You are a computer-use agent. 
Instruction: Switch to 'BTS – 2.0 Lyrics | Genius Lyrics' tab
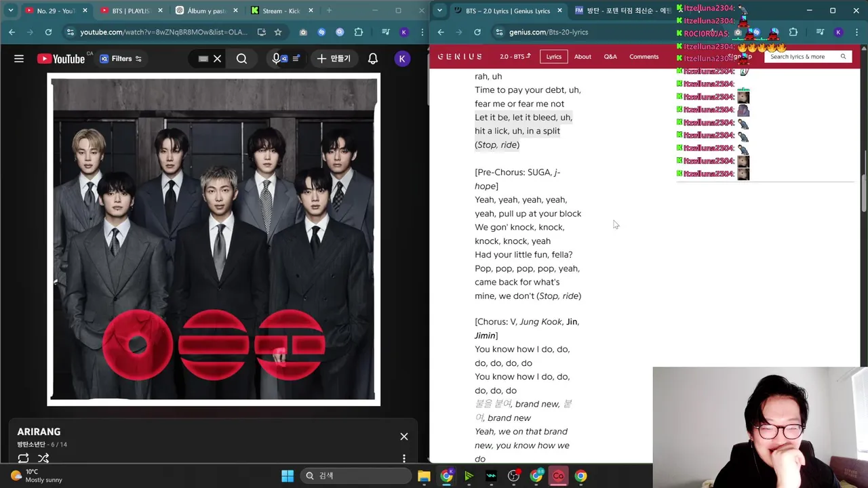click(x=509, y=11)
